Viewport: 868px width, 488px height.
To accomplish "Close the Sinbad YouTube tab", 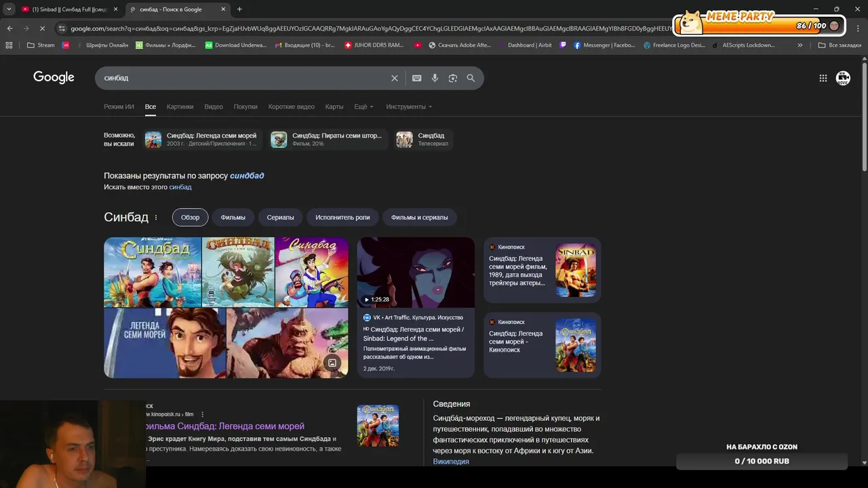I will coord(115,9).
